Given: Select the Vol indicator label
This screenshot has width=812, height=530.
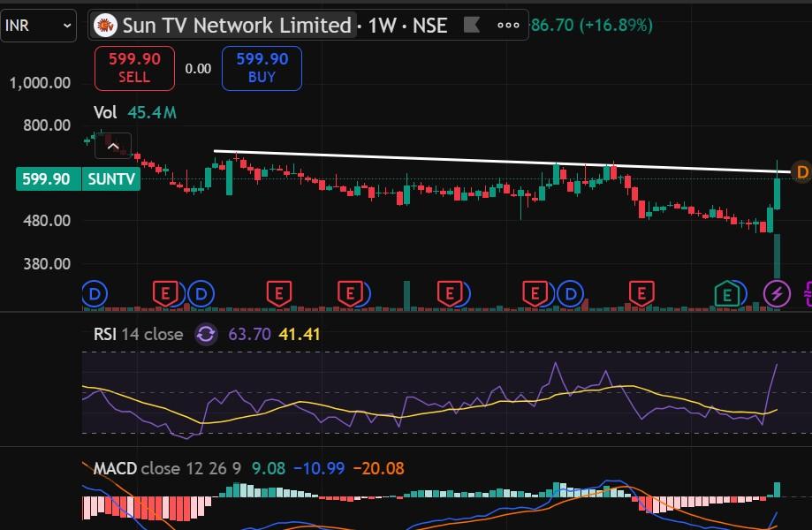Looking at the screenshot, I should (105, 112).
